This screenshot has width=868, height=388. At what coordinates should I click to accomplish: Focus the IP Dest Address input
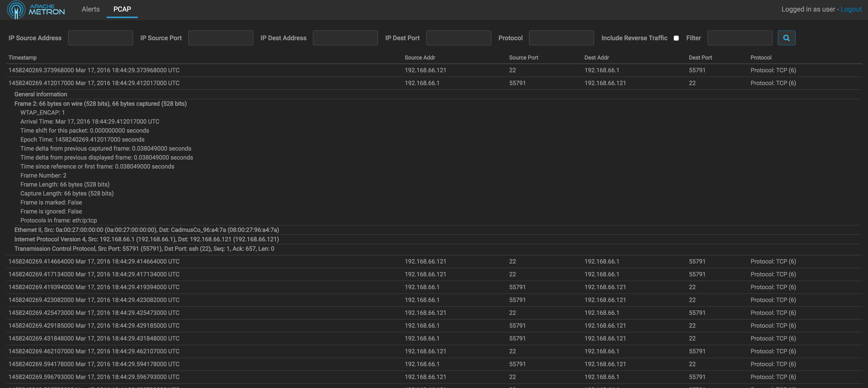(345, 38)
